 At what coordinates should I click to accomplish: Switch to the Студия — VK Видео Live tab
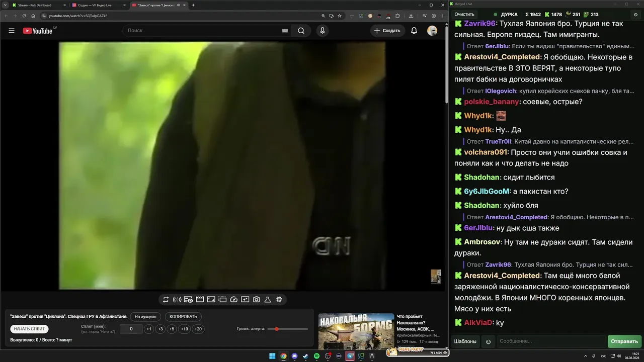pyautogui.click(x=98, y=5)
